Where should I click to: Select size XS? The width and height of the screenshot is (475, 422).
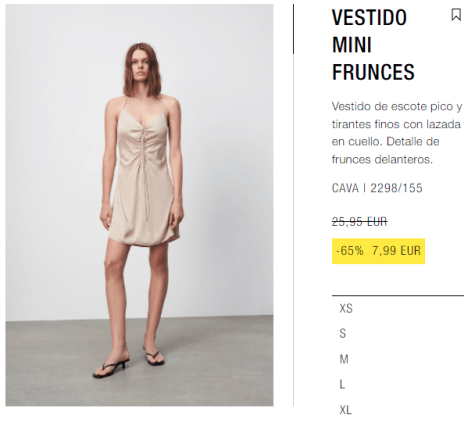point(346,308)
